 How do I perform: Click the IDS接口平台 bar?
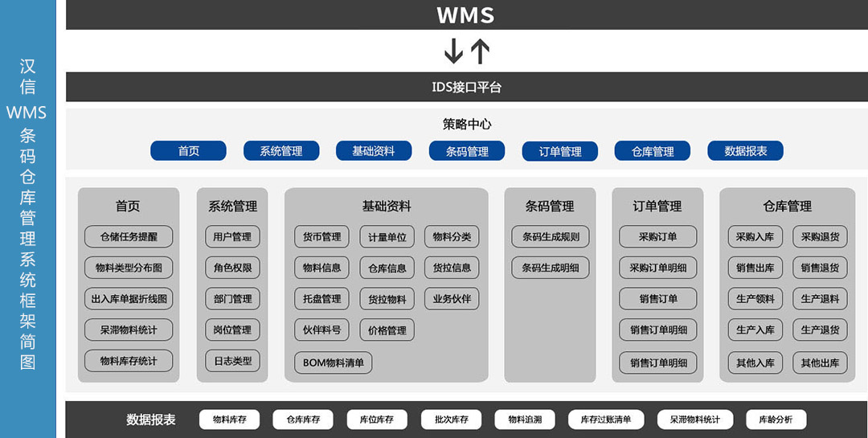pos(466,87)
